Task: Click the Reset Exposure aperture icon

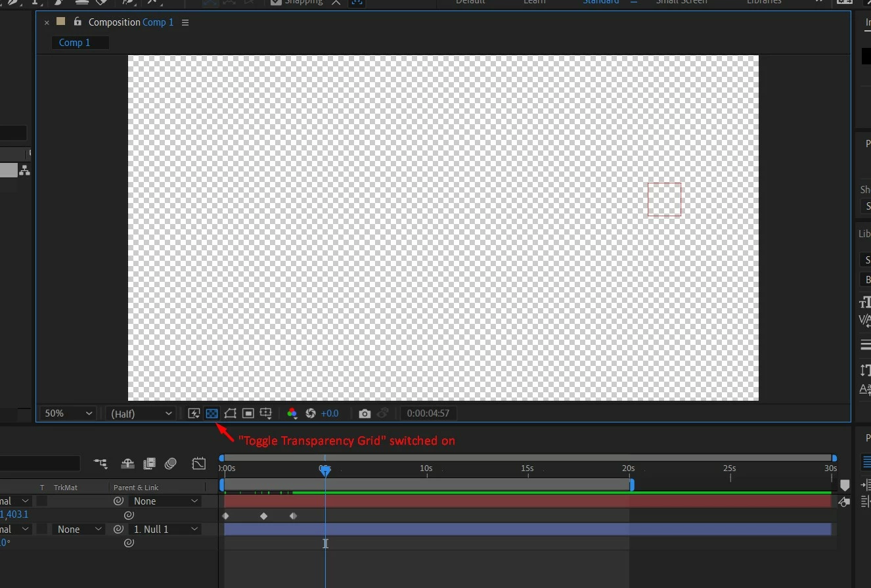Action: 311,413
